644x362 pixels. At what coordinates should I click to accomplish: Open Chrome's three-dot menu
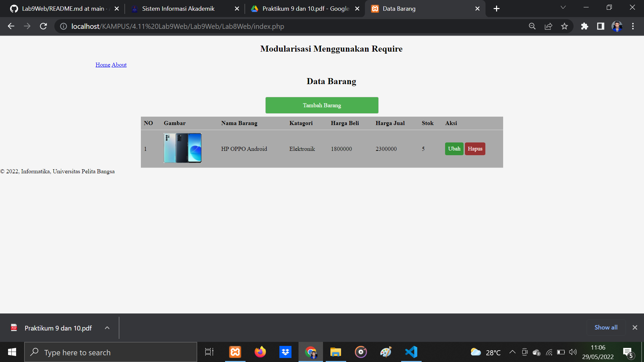click(x=633, y=26)
